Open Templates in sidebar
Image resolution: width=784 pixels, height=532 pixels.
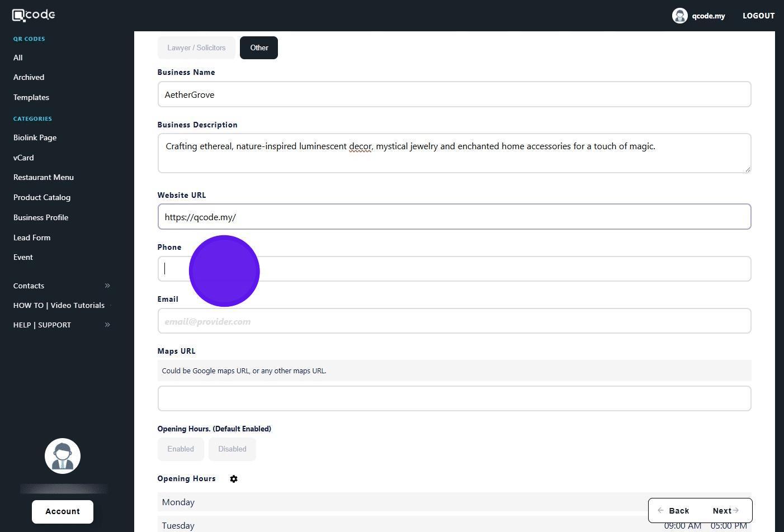(x=31, y=97)
